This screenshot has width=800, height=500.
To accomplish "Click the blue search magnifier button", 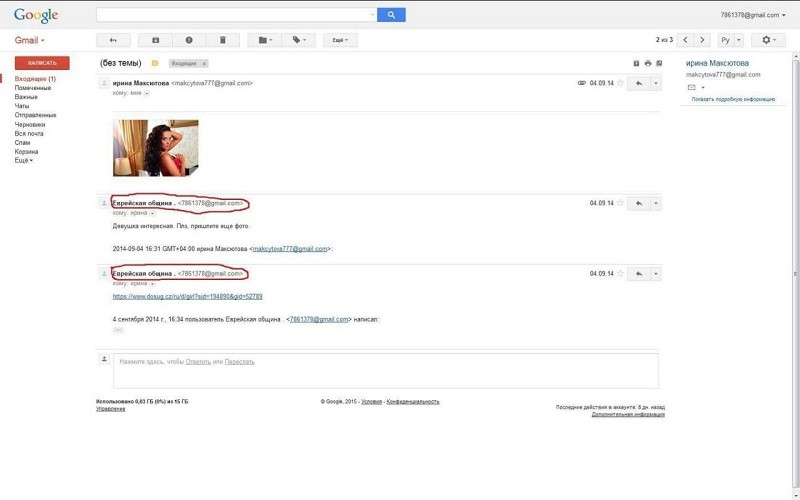I will pos(391,15).
